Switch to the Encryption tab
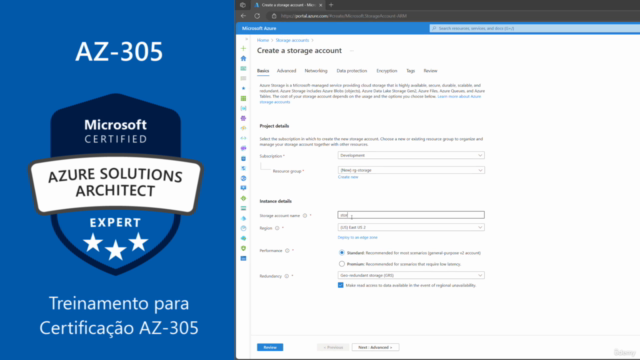This screenshot has width=640, height=360. click(387, 71)
